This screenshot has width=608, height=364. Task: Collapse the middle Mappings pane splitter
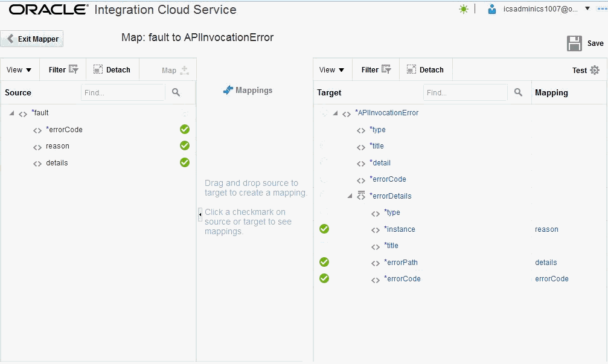pos(200,214)
